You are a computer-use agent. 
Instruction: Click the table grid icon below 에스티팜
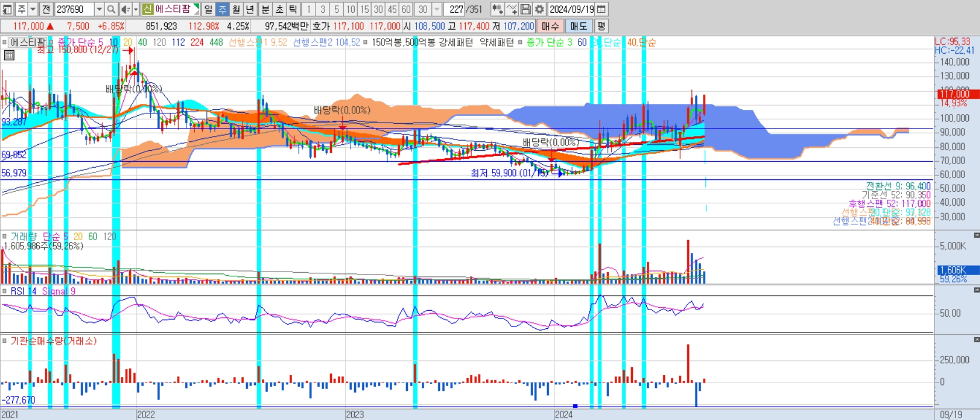[9, 55]
